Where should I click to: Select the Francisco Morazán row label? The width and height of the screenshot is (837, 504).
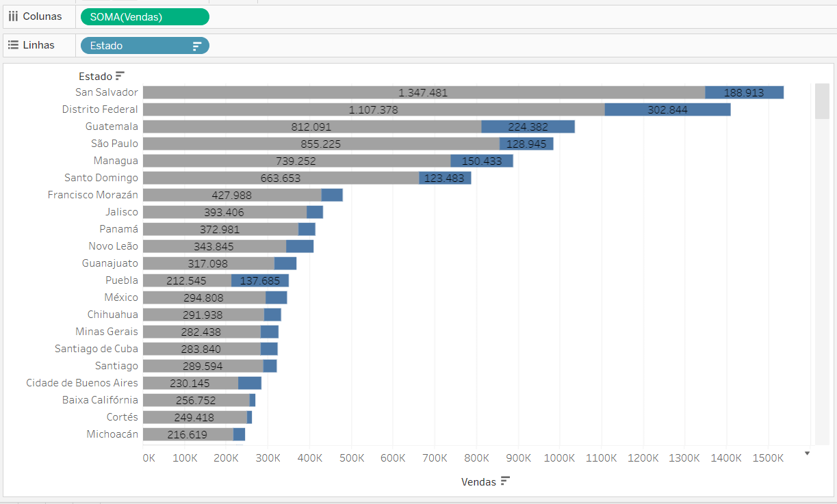(x=93, y=195)
